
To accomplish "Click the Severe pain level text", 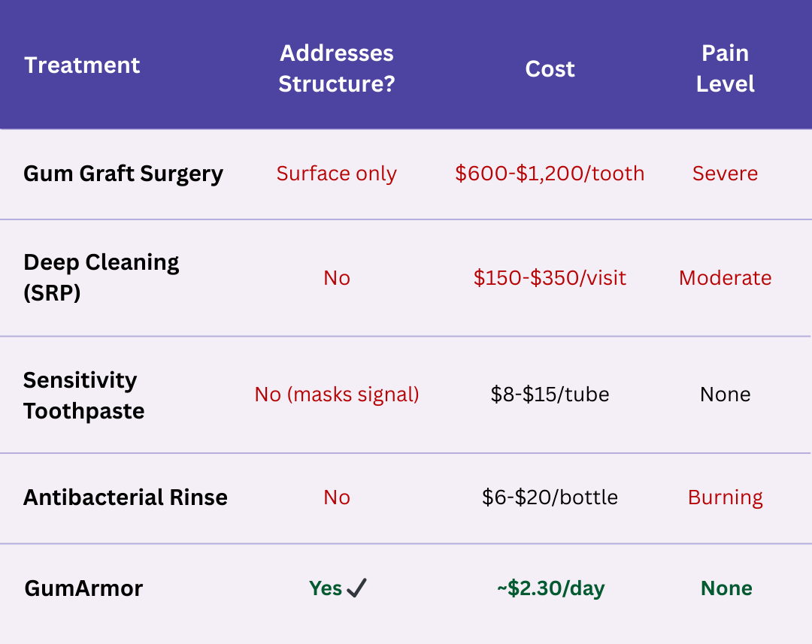I will pyautogui.click(x=725, y=174).
